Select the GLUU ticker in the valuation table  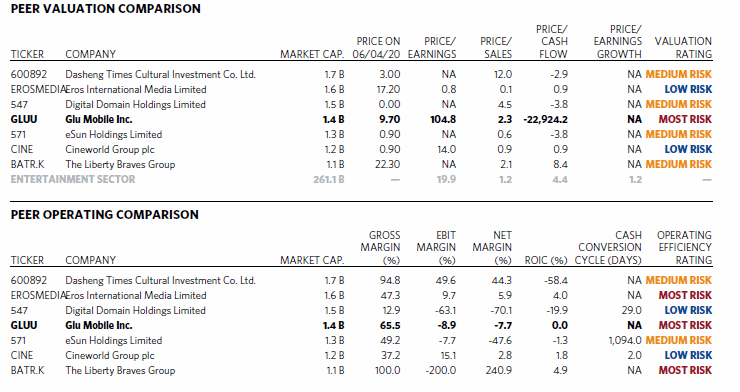coord(24,119)
